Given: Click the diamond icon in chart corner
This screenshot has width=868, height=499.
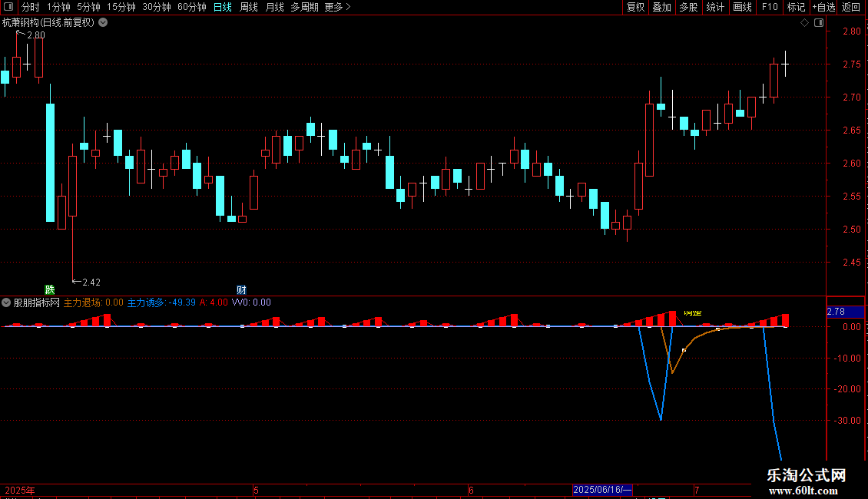Looking at the screenshot, I should [x=804, y=23].
